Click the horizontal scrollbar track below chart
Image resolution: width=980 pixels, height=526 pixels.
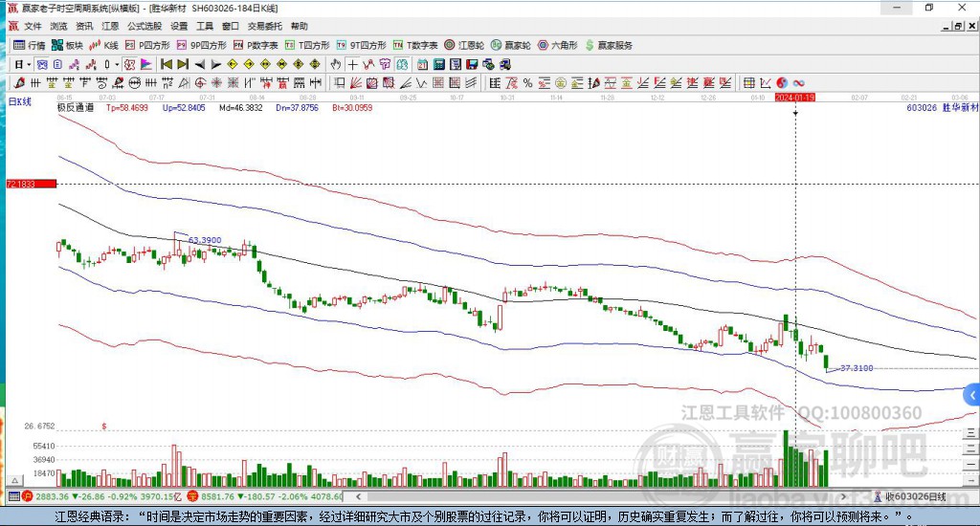tap(600, 496)
